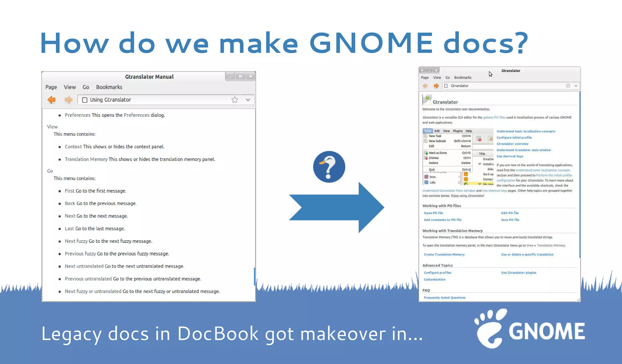This screenshot has width=622, height=364.
Task: Open 'Add comments to PO file' link
Action: coord(443,220)
